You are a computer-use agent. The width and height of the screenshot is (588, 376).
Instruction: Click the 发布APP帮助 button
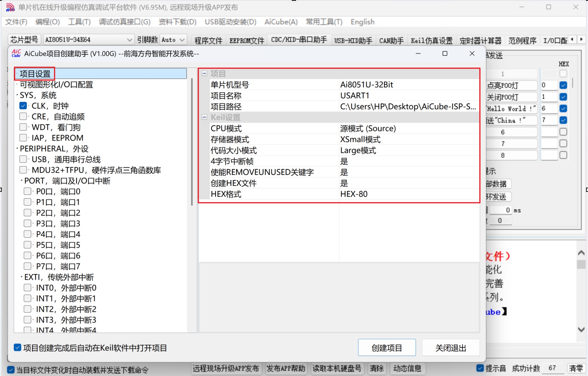tap(286, 368)
